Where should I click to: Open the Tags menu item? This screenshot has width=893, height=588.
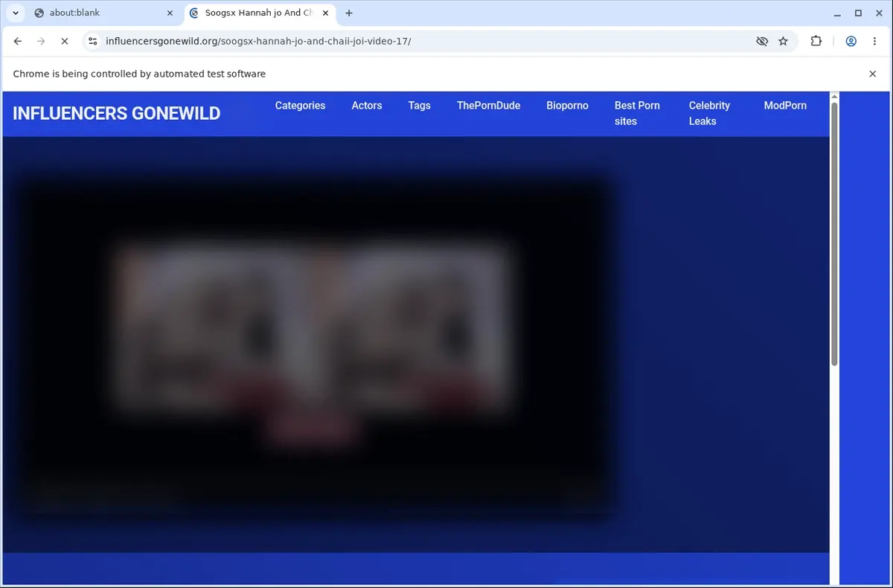pos(420,106)
